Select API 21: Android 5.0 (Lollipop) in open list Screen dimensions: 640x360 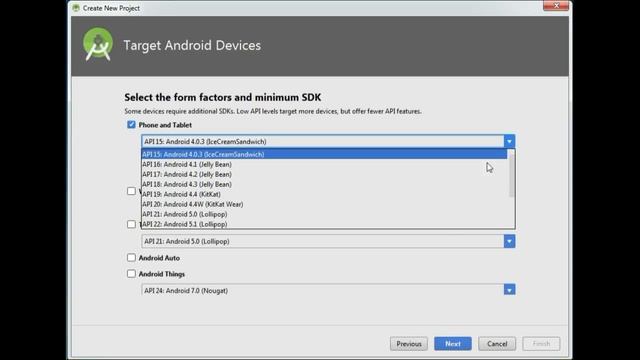[x=324, y=214]
